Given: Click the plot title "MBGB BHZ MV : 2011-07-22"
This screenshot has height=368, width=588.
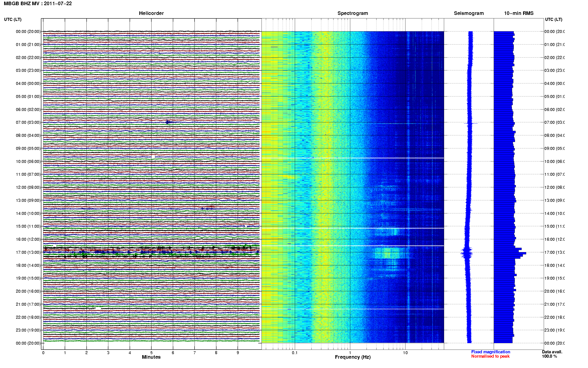Looking at the screenshot, I should (38, 3).
